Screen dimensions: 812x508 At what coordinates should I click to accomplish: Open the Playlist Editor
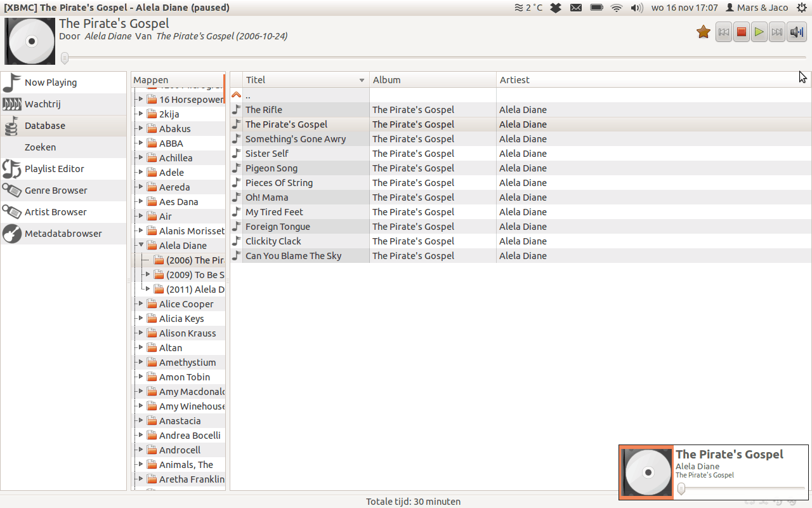(63, 169)
